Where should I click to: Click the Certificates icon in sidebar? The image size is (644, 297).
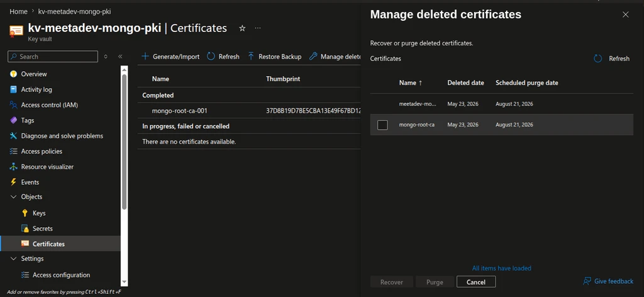click(25, 244)
